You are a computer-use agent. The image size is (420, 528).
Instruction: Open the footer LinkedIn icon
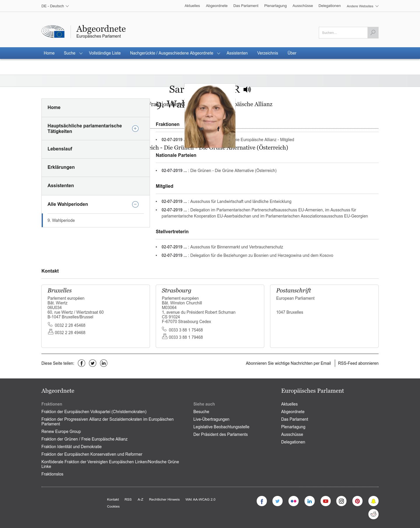pyautogui.click(x=309, y=501)
